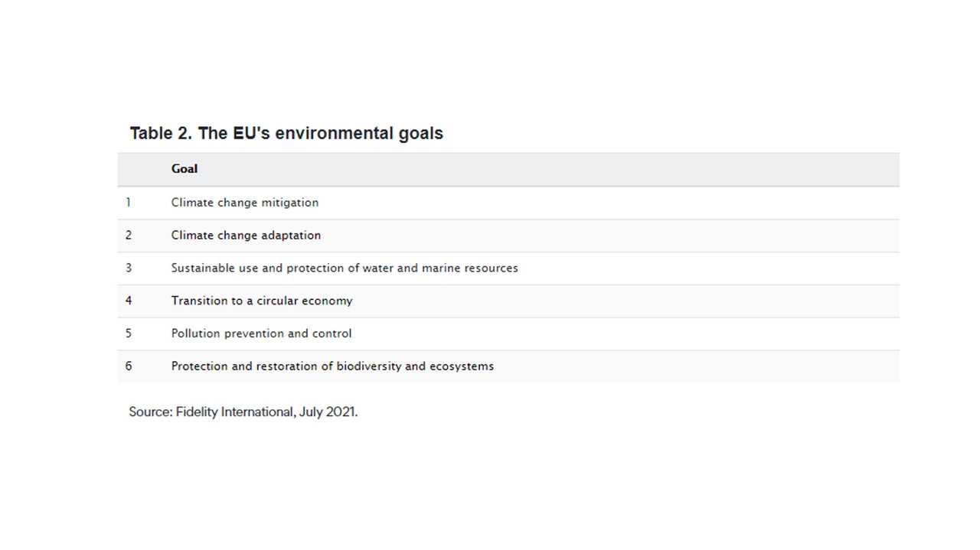Click the source line 'Fidelity International, July 2021'
Image resolution: width=980 pixels, height=550 pixels.
[266, 412]
